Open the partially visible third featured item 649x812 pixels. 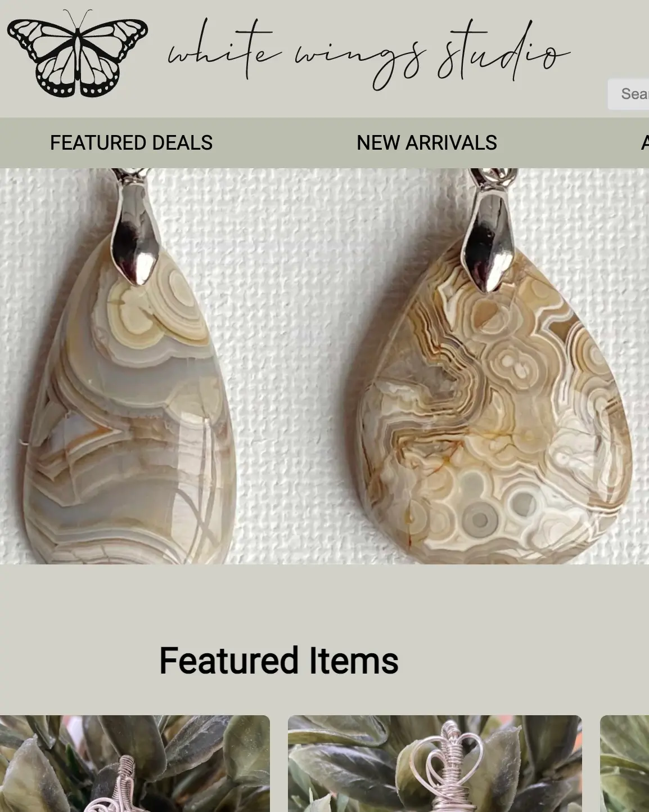[624, 764]
